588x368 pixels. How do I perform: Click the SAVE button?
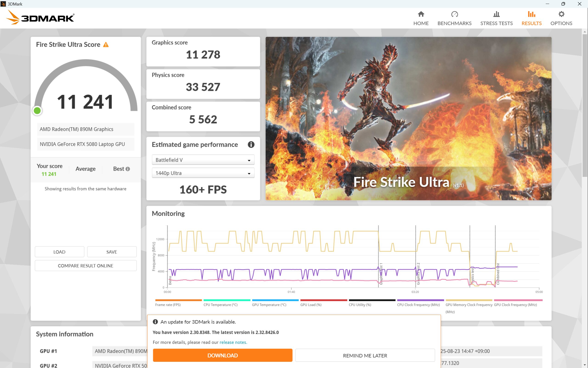112,252
